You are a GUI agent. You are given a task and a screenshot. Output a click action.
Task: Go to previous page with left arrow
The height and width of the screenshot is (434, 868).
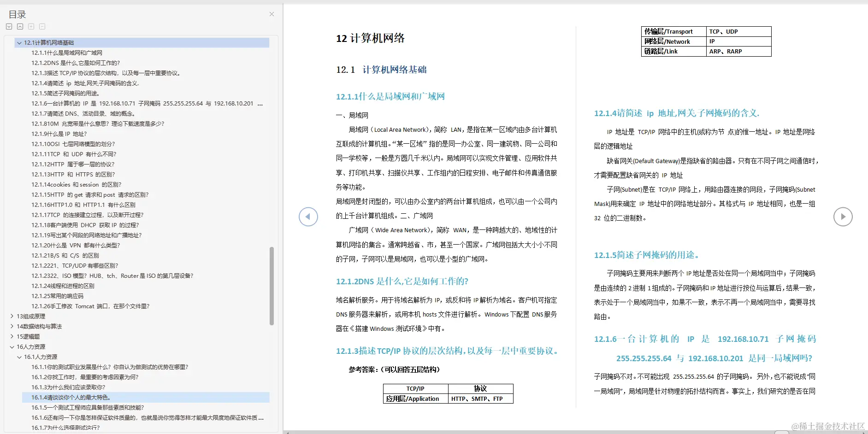[x=308, y=217]
